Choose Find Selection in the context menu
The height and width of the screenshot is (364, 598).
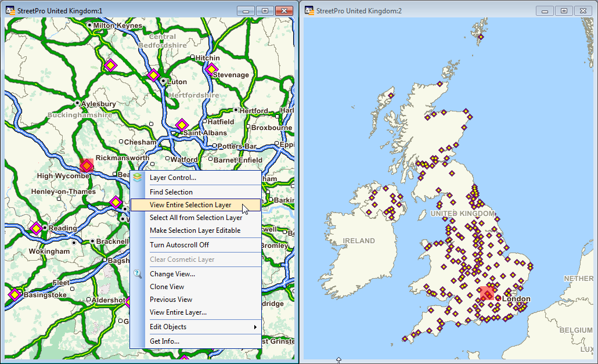(196, 192)
